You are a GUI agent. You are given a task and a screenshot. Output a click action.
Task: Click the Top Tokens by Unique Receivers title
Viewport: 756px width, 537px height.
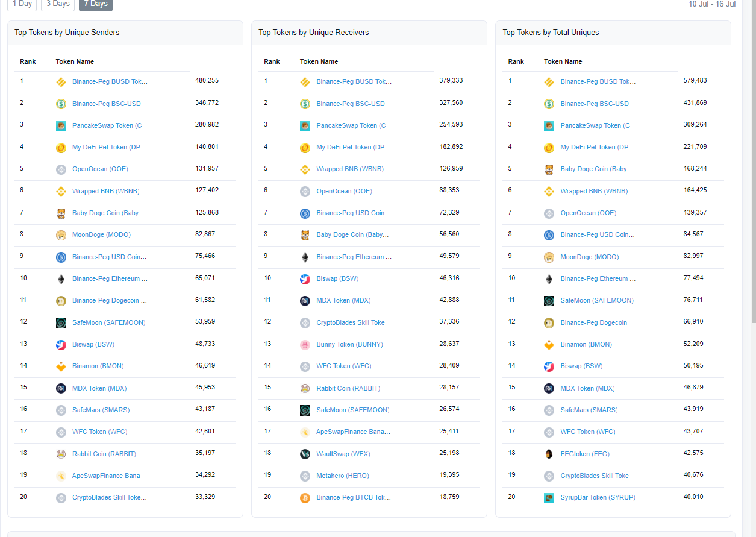tap(314, 33)
